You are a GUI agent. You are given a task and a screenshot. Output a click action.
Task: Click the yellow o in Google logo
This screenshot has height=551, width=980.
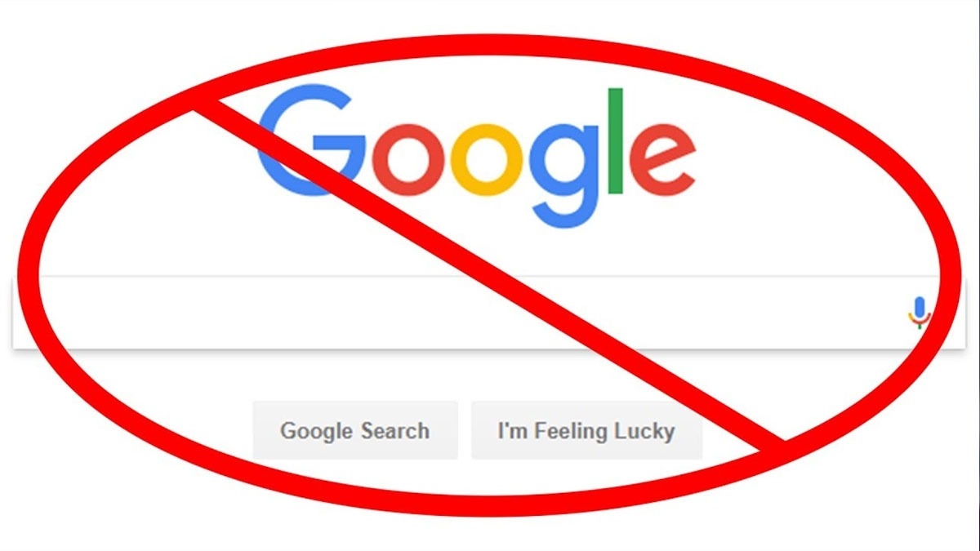pos(488,149)
